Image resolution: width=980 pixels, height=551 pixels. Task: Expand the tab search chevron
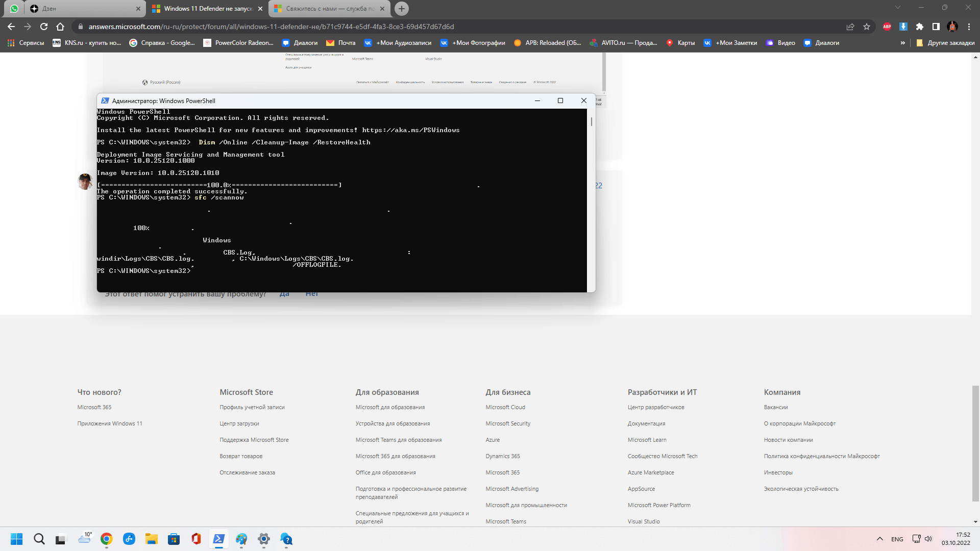point(898,7)
